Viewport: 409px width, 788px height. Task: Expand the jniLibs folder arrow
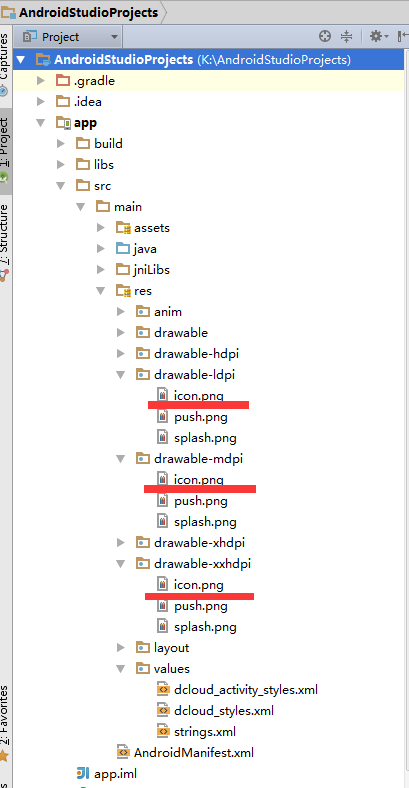101,270
